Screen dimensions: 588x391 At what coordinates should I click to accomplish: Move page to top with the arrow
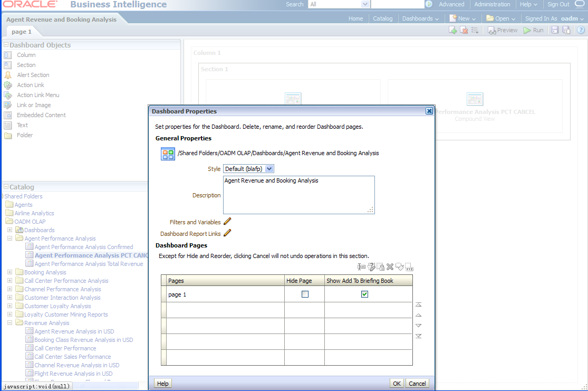click(418, 305)
